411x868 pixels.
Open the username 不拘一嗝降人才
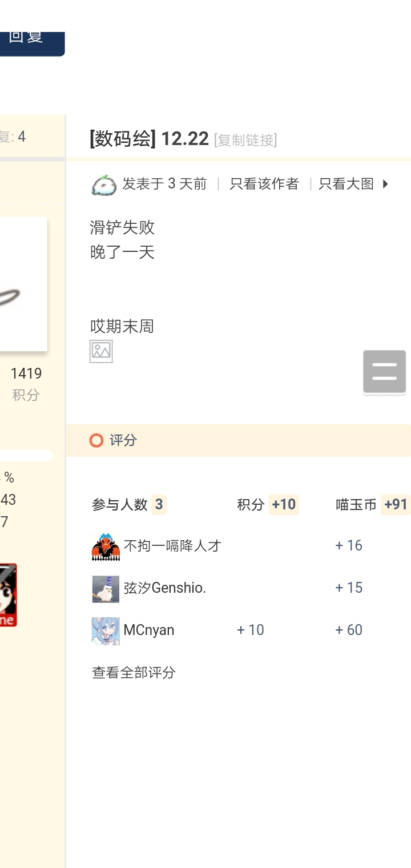[172, 546]
